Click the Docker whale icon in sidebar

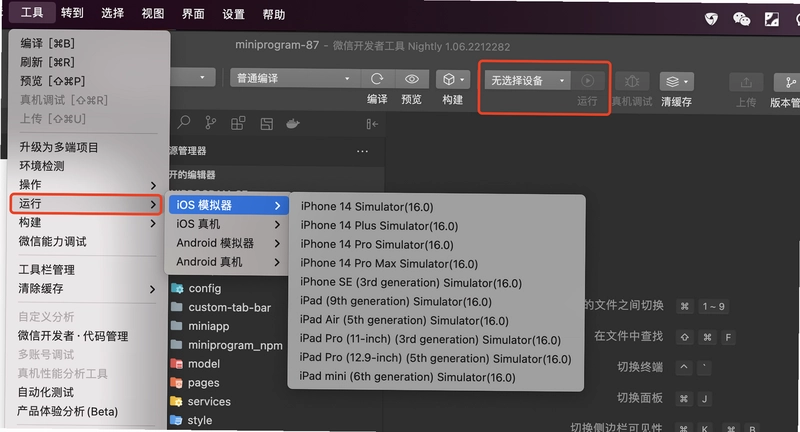click(x=293, y=123)
